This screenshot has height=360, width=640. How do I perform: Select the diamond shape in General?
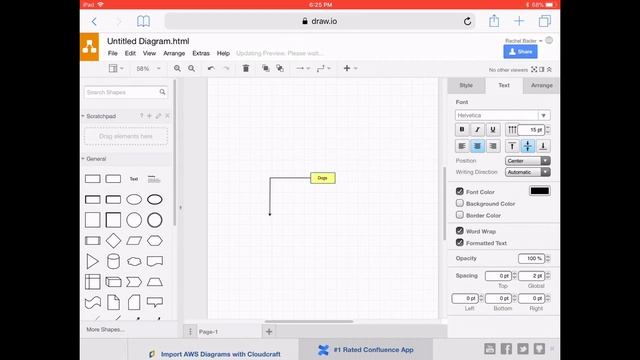pyautogui.click(x=113, y=241)
